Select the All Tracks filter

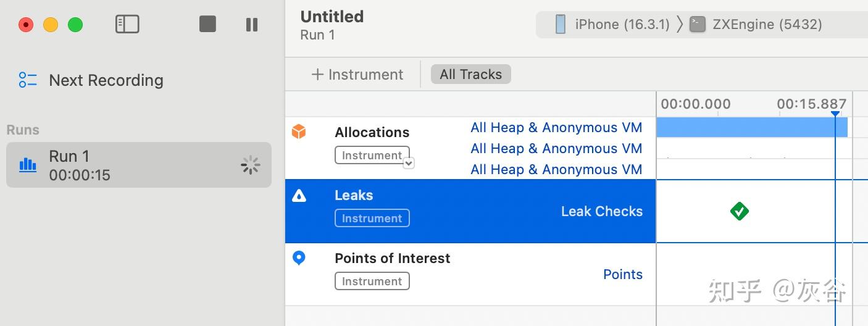470,75
